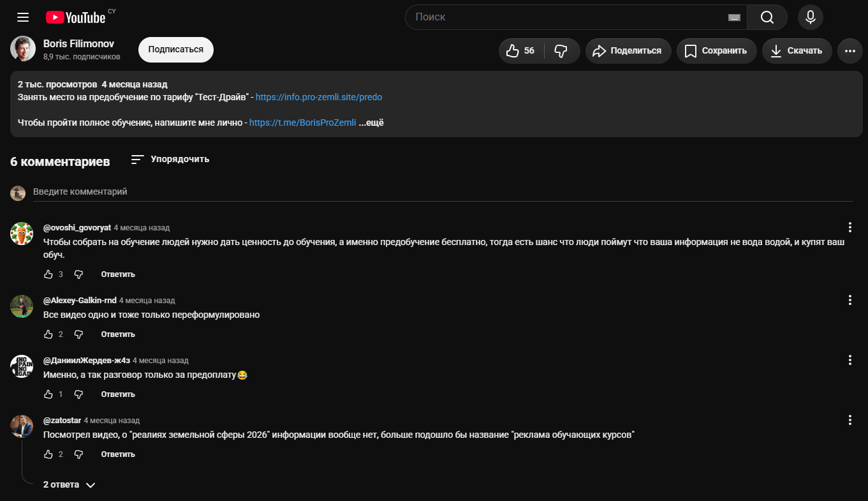This screenshot has height=501, width=868.
Task: Like the @Alexey-Galkin-rnd comment
Action: click(48, 334)
